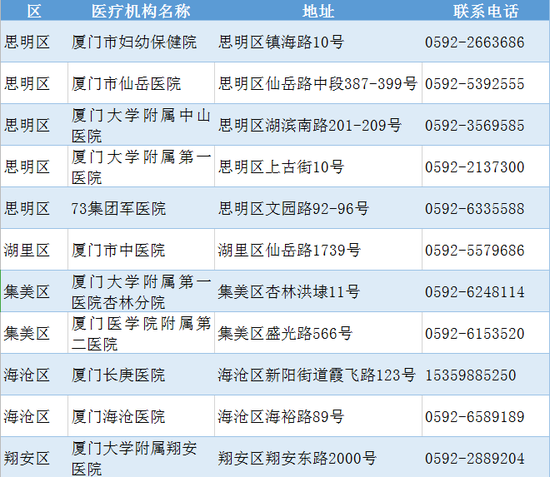Select 厦门大学附属第一医院 in the 思明区 row

[141, 167]
